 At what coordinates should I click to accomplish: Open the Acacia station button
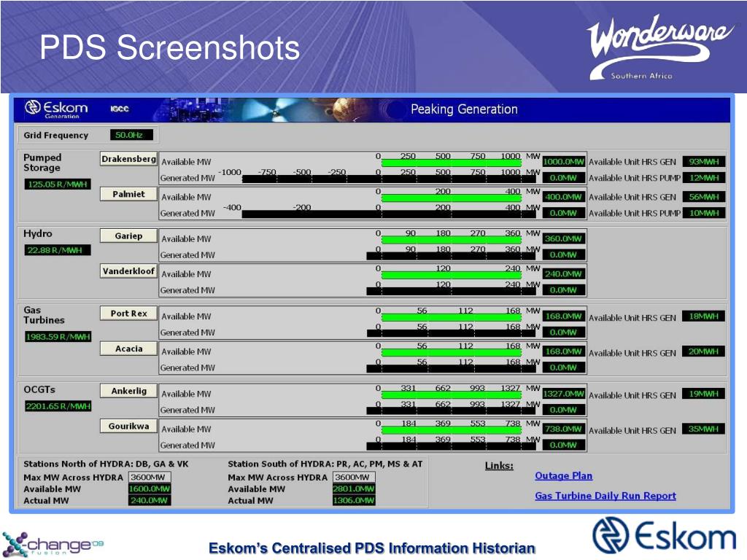pos(128,349)
